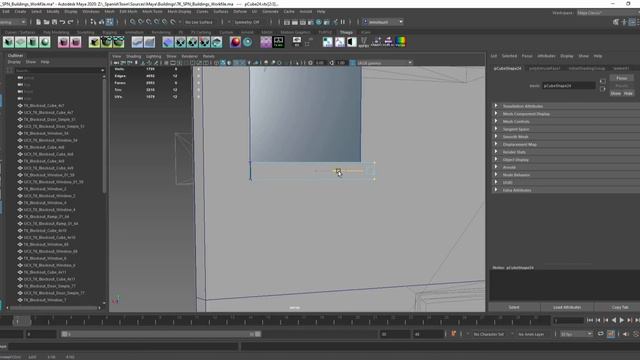Click the Save Scene toolbar icon
Viewport: 640px width, 360px height.
pyautogui.click(x=54, y=22)
